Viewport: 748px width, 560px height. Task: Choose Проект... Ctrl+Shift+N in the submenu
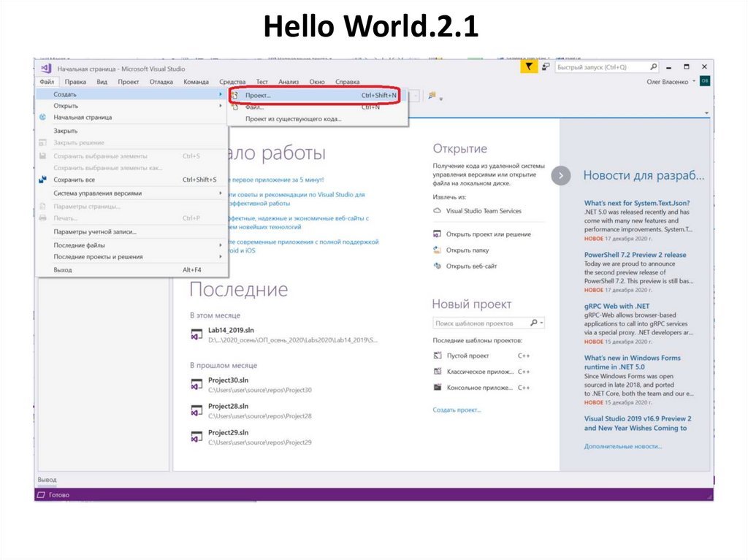pos(318,96)
